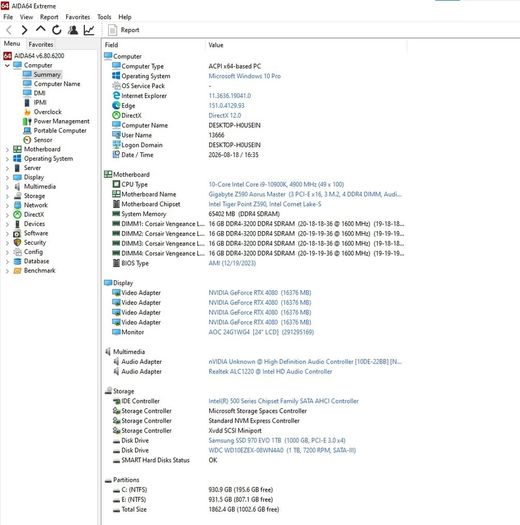Viewport: 520px width, 525px height.
Task: Click the Database icon in sidebar tree
Action: pyautogui.click(x=17, y=261)
